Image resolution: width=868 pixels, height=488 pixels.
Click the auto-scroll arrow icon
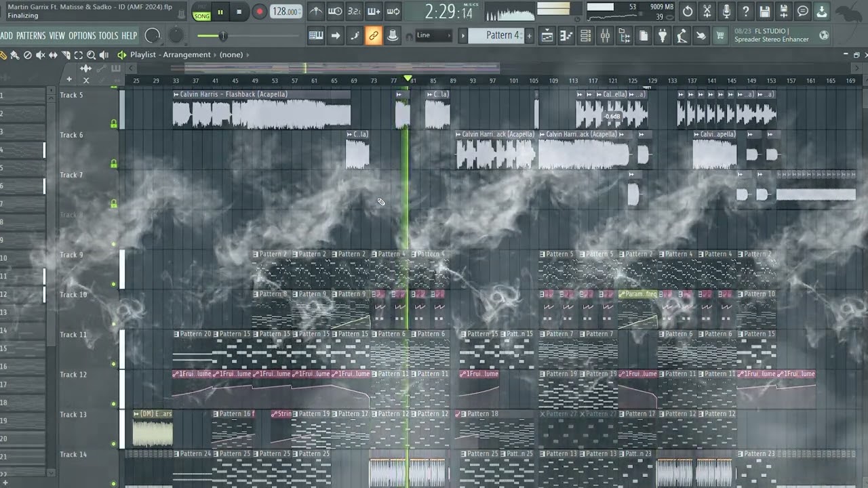point(336,35)
